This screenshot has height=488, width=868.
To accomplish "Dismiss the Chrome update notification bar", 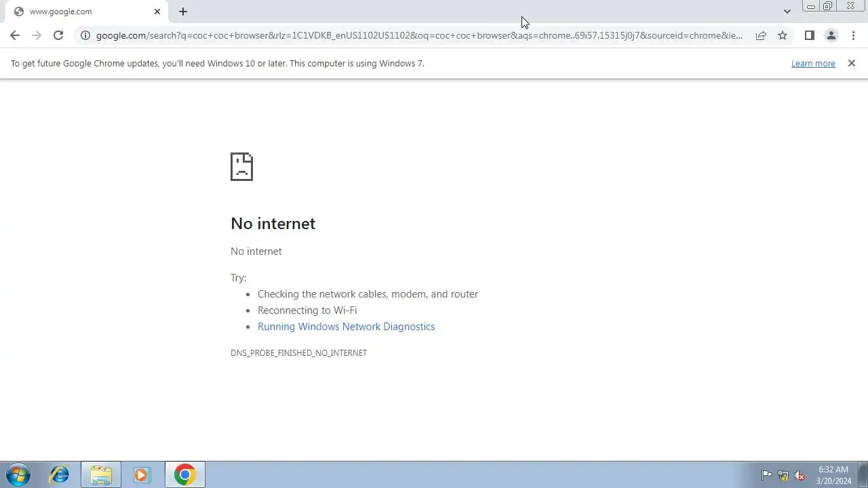I will click(852, 63).
